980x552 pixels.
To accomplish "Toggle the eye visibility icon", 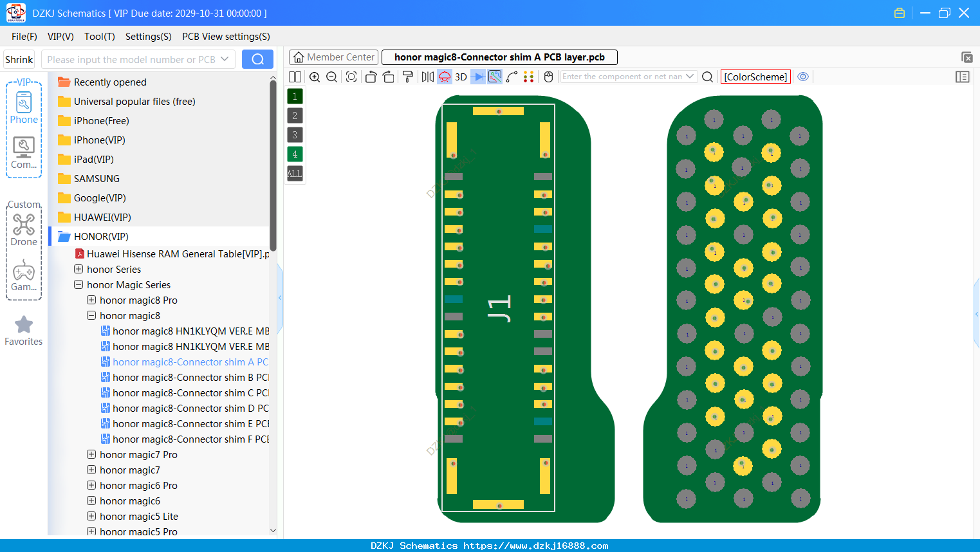I will click(x=803, y=77).
